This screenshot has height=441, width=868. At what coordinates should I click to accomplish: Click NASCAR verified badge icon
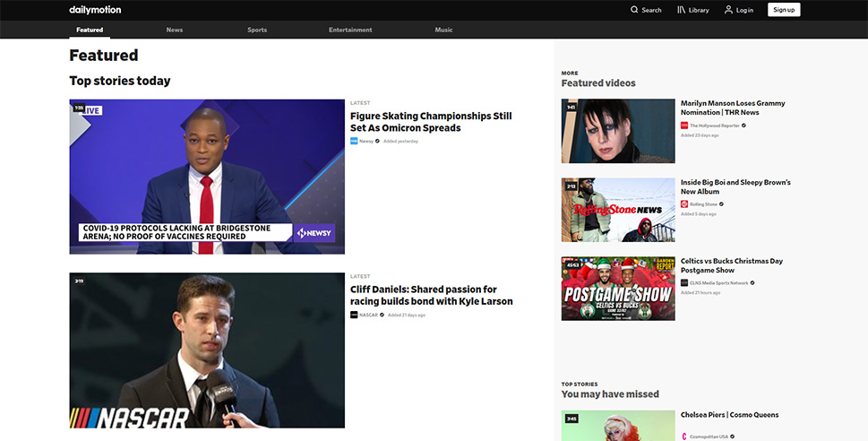(x=382, y=315)
